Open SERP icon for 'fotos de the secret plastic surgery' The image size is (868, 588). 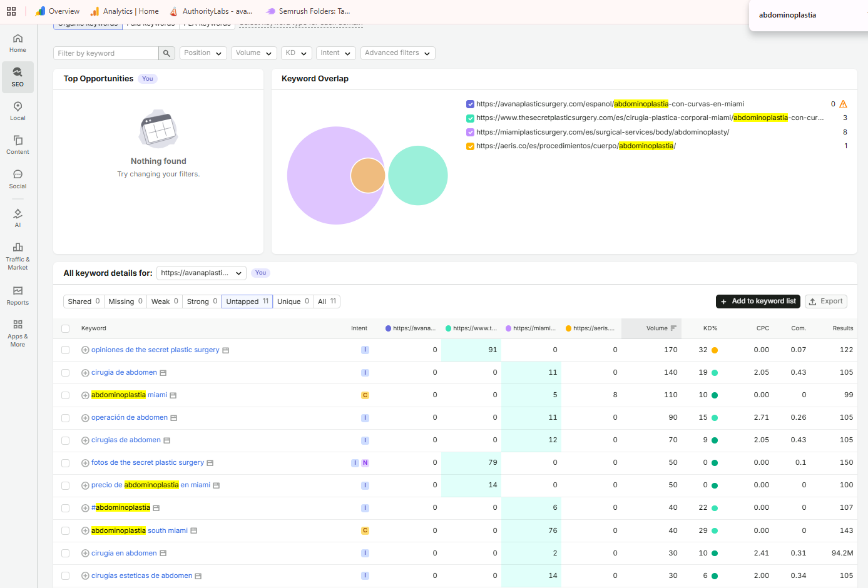[210, 463]
